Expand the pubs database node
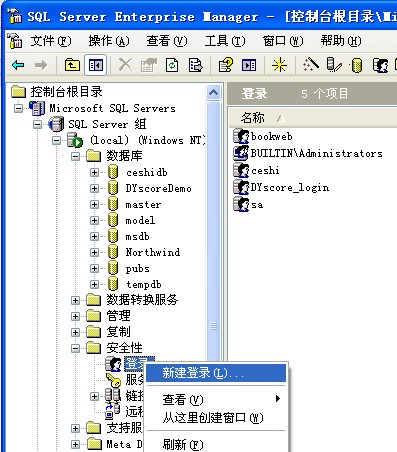Image resolution: width=397 pixels, height=452 pixels. (94, 268)
